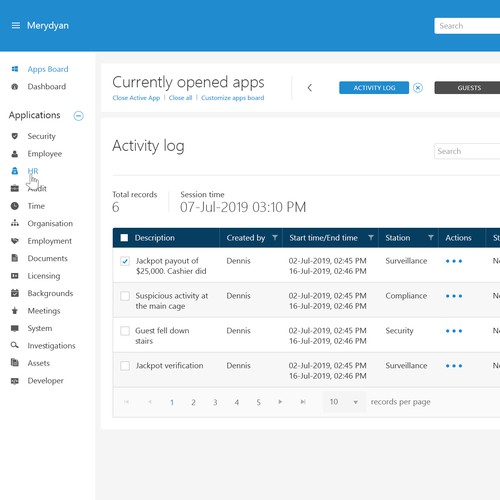Click current page number 1

pyautogui.click(x=172, y=402)
